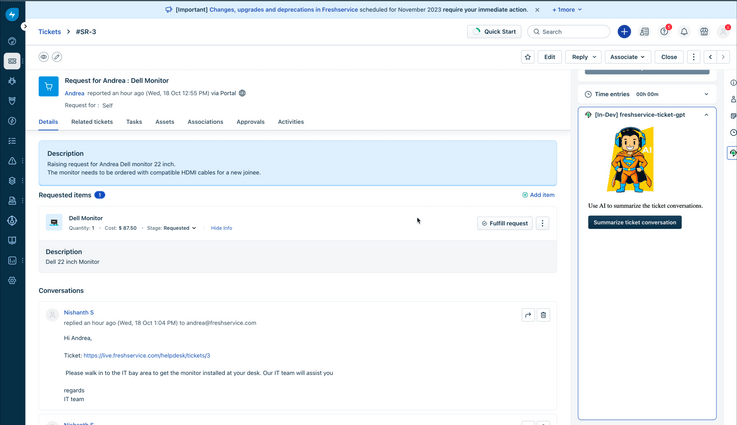The height and width of the screenshot is (425, 737).
Task: Open the marketplace store icon in header
Action: tap(704, 31)
